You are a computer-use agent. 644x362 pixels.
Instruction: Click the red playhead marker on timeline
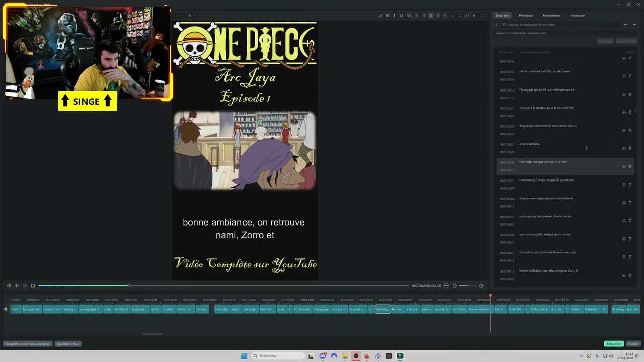[x=490, y=296]
